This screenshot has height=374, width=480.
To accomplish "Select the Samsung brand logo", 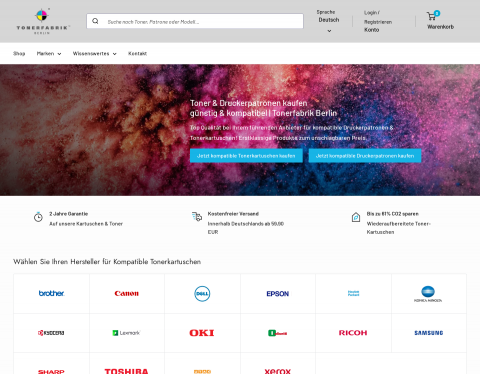I will point(429,333).
